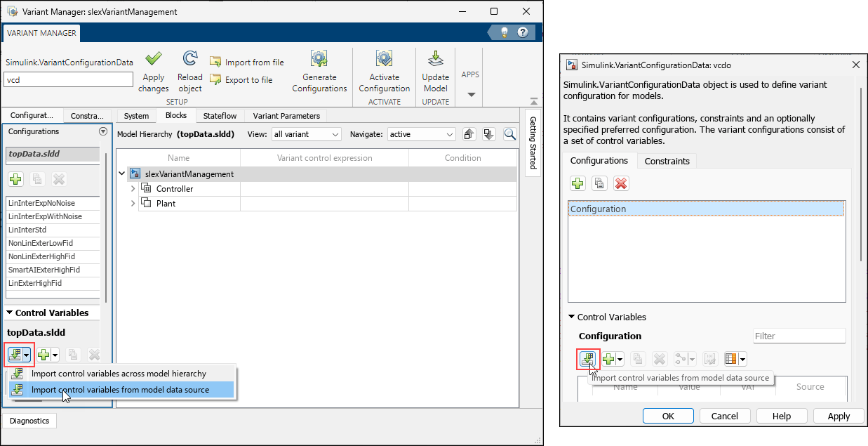Copy configuration in vcdo dialog
The height and width of the screenshot is (446, 868).
(x=599, y=183)
